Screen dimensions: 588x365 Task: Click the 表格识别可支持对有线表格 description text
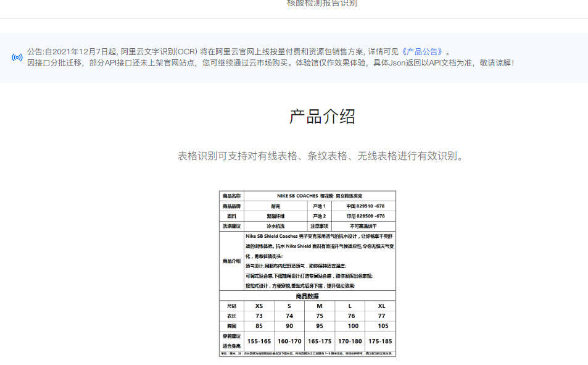tap(322, 156)
